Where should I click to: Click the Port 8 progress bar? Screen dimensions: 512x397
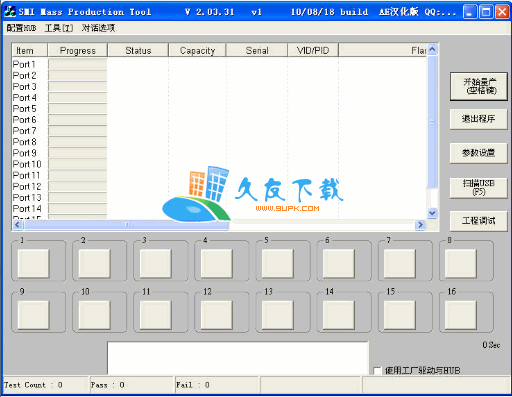tap(78, 142)
